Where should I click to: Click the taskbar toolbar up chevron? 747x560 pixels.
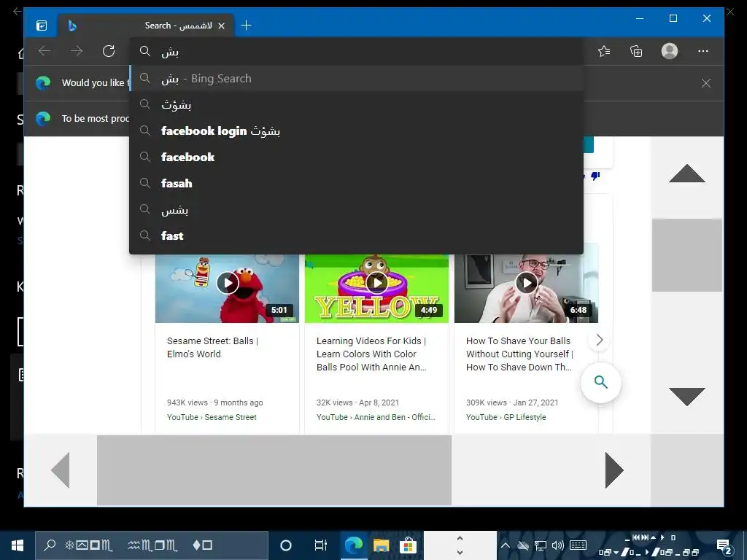(x=460, y=538)
